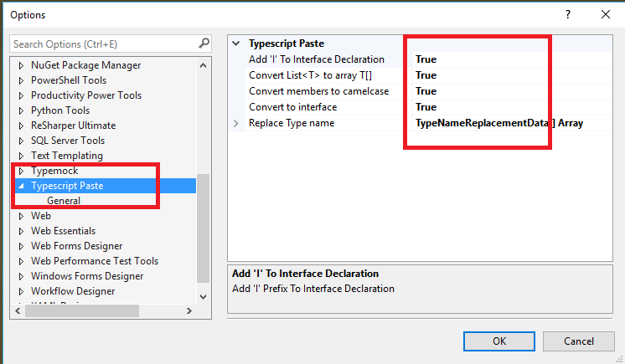Click tree scroll down arrow
The height and width of the screenshot is (364, 625).
pos(203,297)
